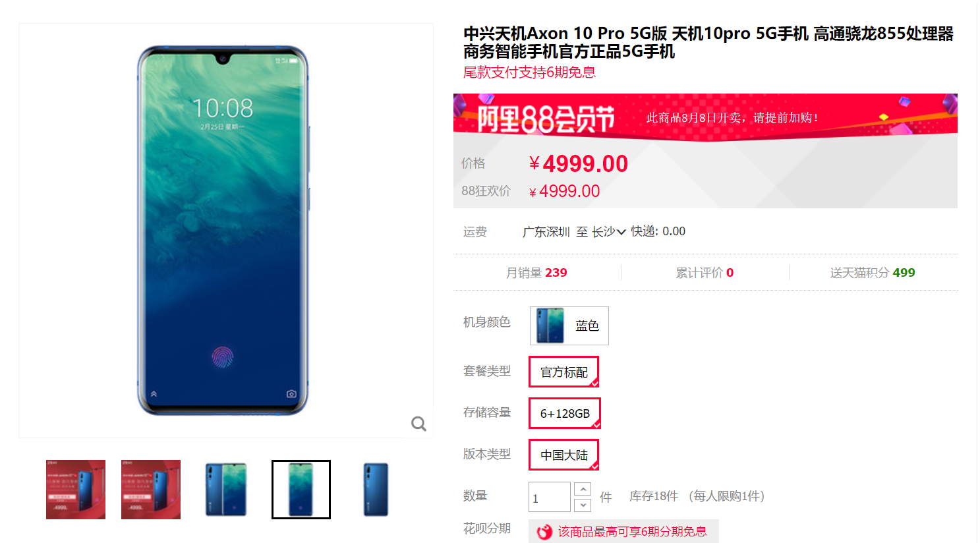
Task: View the front-and-back phone thumbnail
Action: point(226,490)
